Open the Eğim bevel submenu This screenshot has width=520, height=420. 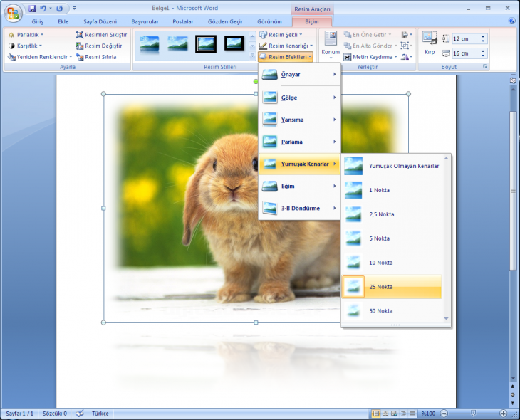pos(299,187)
